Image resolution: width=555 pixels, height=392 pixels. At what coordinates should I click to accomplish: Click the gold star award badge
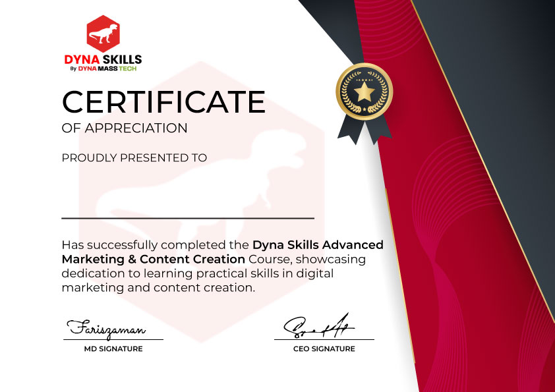pyautogui.click(x=365, y=92)
